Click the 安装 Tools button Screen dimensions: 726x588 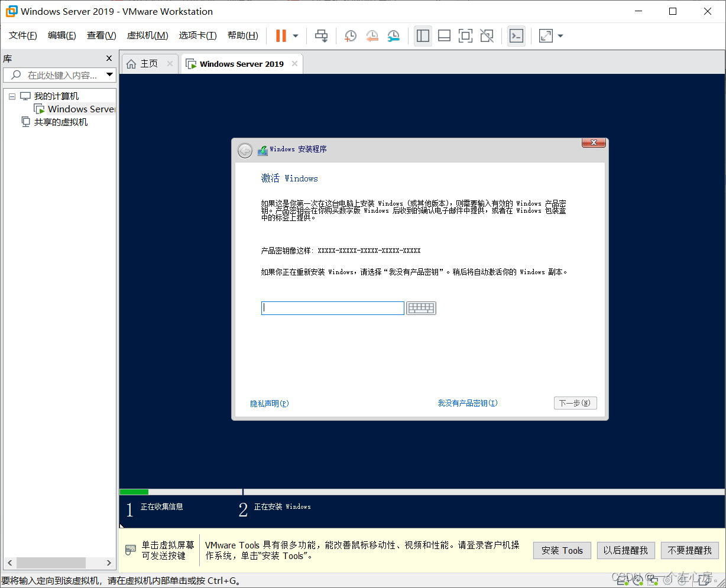click(562, 550)
